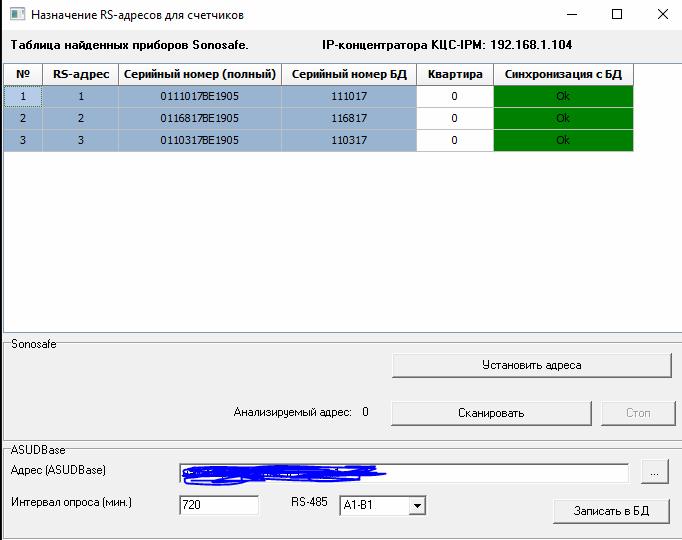Select database serial 110317 cell
This screenshot has height=540, width=682.
click(x=348, y=140)
